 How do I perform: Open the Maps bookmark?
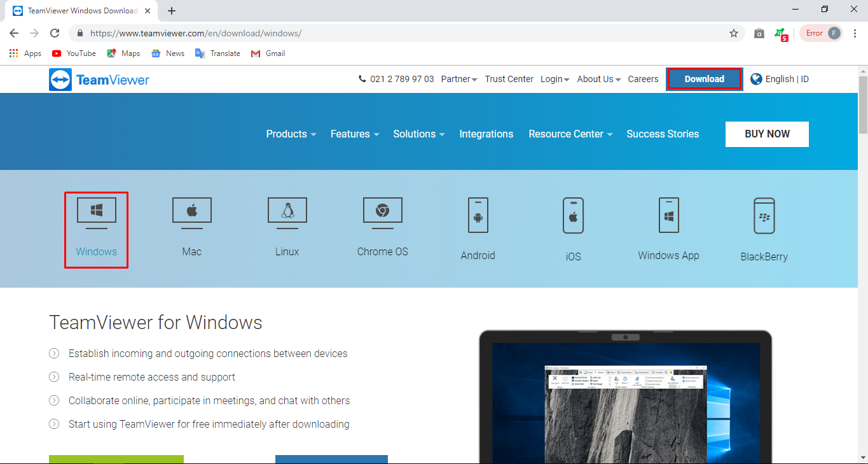tap(123, 53)
